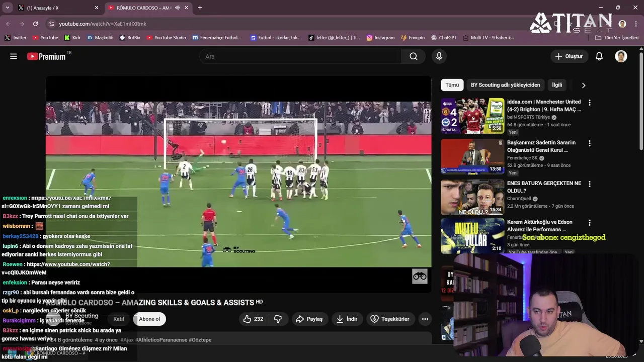
Task: Open the Instagram bookmark
Action: [380, 38]
